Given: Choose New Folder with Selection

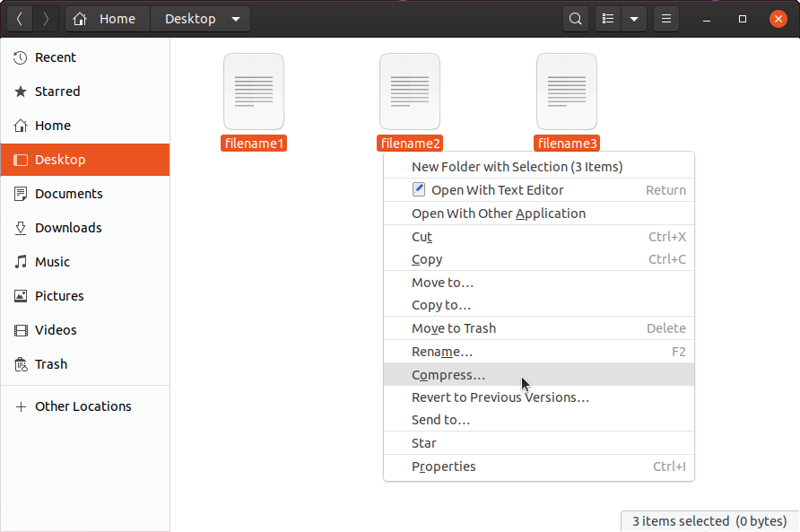Looking at the screenshot, I should point(517,167).
